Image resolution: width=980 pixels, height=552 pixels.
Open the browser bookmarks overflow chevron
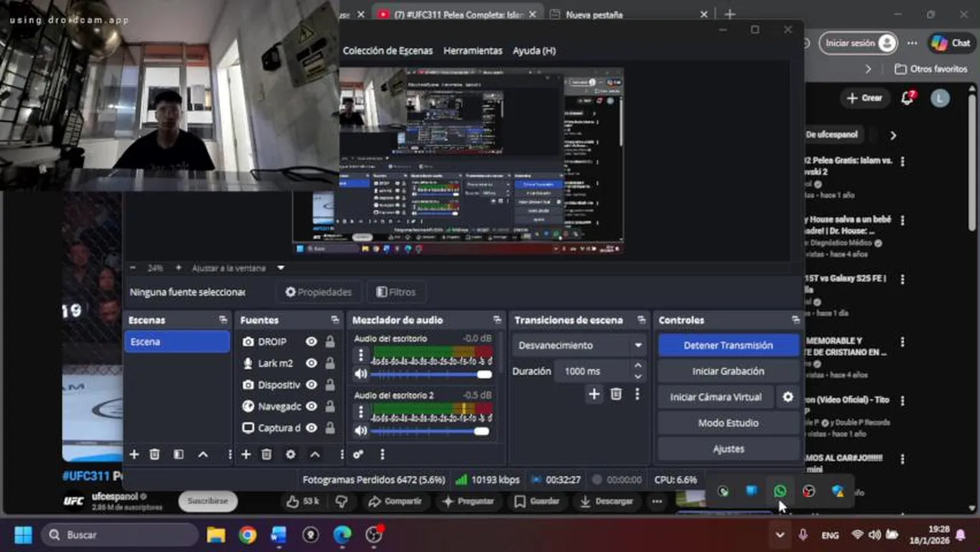click(x=868, y=69)
